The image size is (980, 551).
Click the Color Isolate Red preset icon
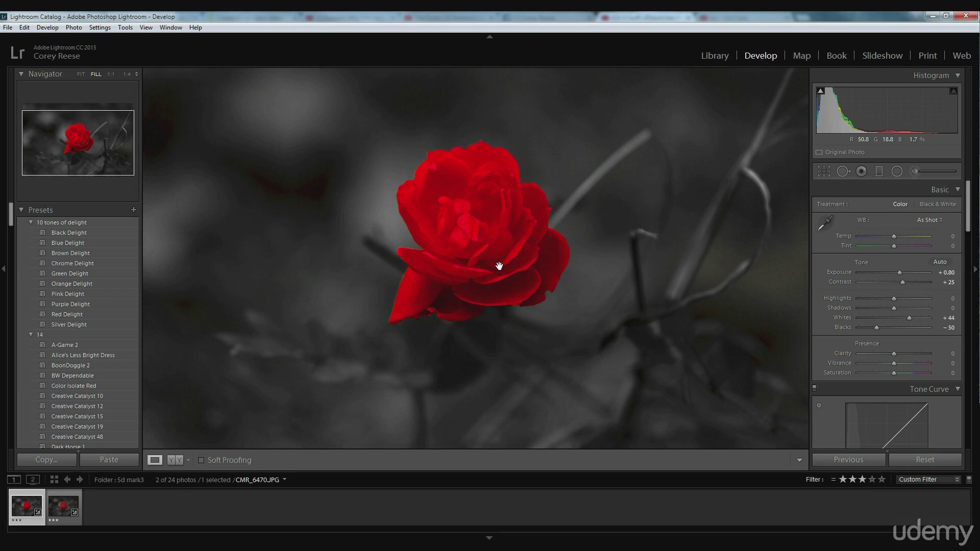coord(42,386)
